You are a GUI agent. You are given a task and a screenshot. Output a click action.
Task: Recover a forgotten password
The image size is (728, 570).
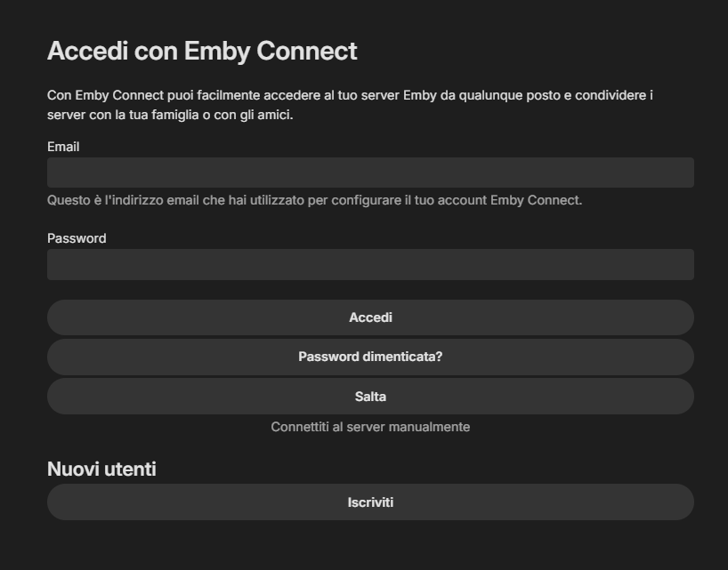click(370, 357)
